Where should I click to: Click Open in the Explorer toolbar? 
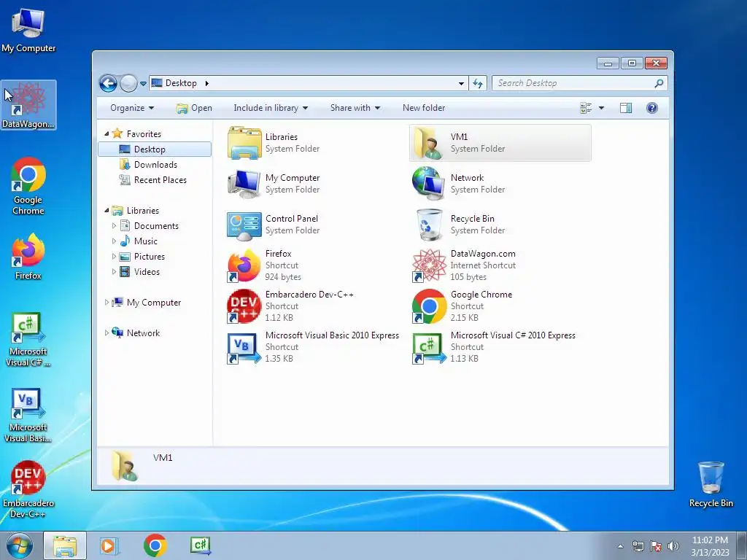[x=194, y=108]
